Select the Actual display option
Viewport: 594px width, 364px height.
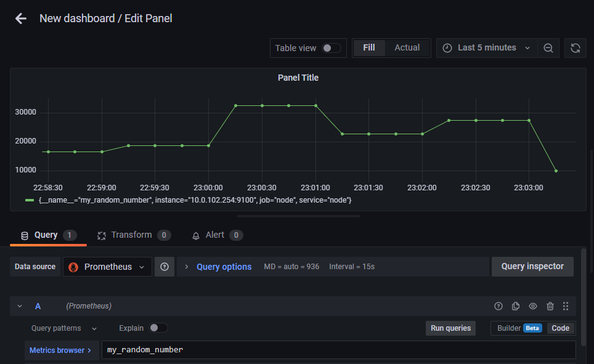coord(407,48)
